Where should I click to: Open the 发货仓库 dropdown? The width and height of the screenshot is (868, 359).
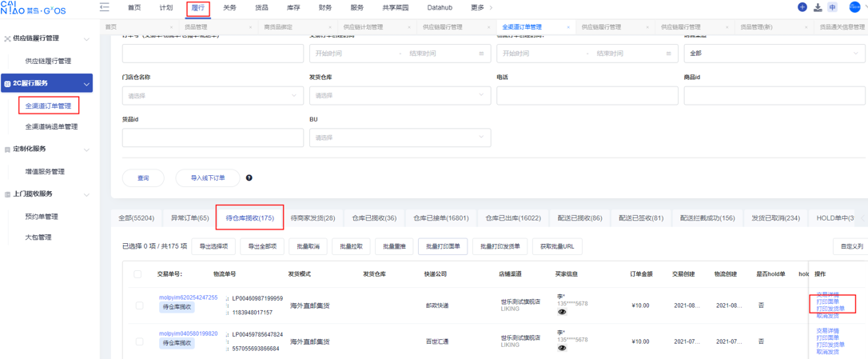click(x=400, y=95)
